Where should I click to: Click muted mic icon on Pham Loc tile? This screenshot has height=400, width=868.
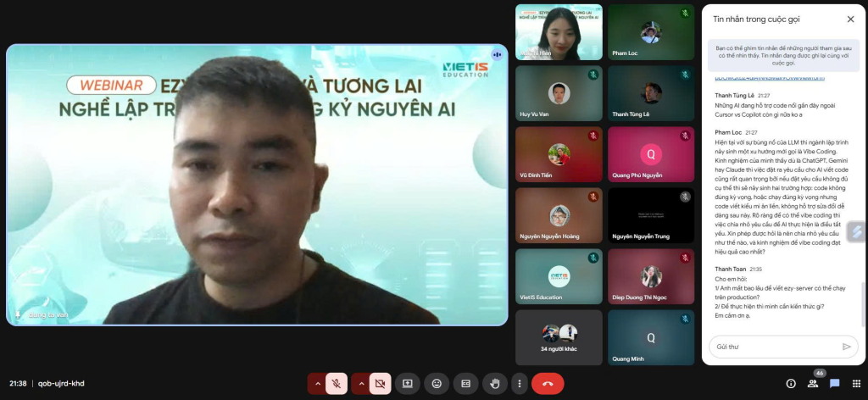coord(685,14)
